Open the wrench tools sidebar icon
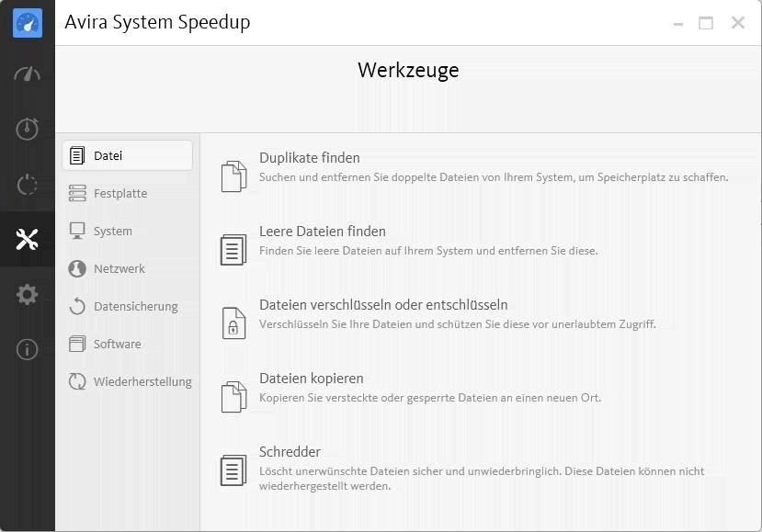 (x=28, y=239)
